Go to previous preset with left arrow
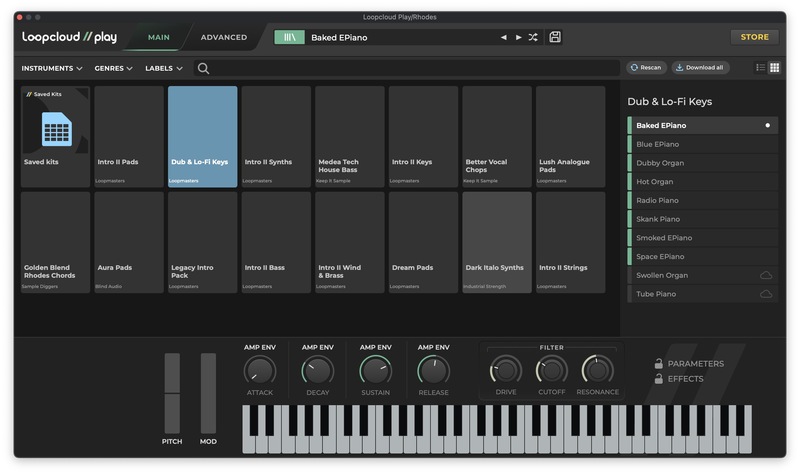800x474 pixels. point(504,37)
